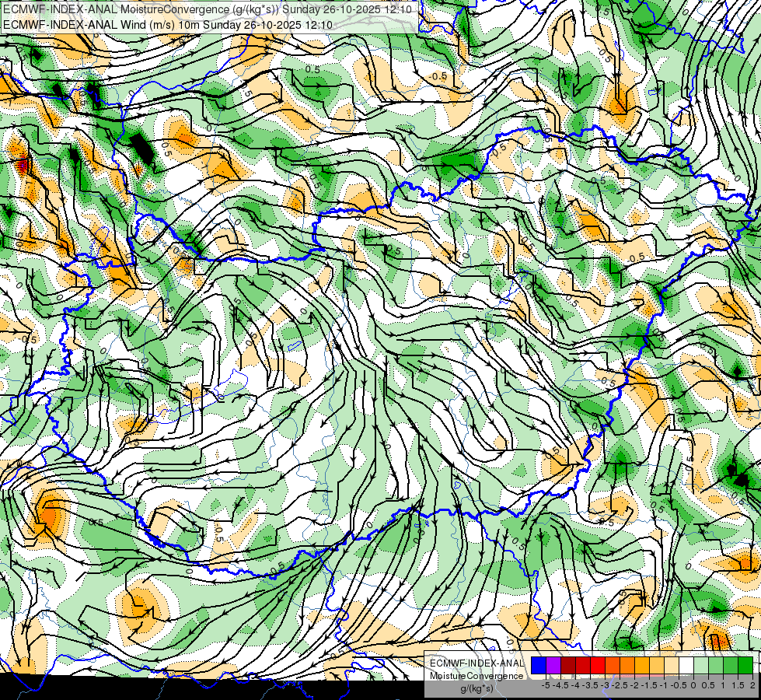Click the -3.5 value on legend scale
The height and width of the screenshot is (700, 761).
590,685
